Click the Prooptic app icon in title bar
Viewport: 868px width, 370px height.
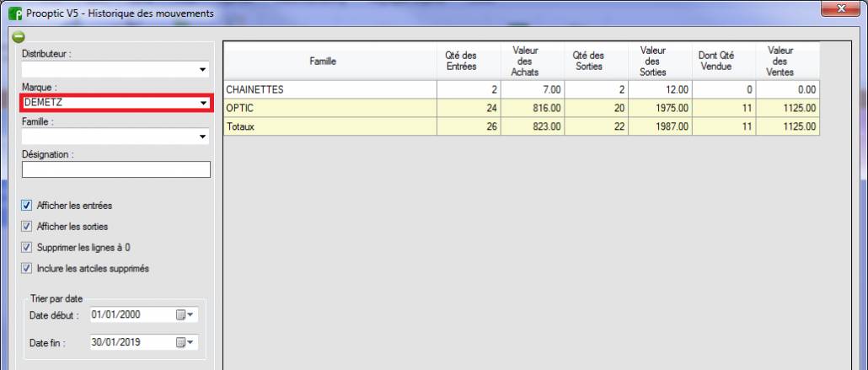coord(14,13)
